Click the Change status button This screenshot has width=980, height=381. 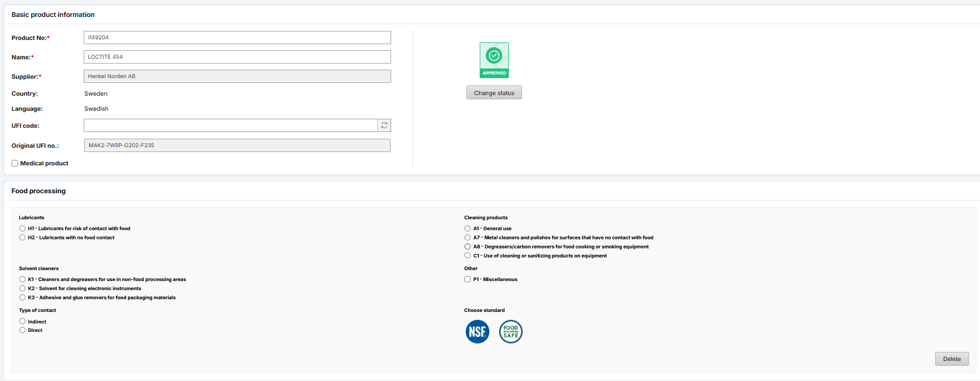[x=494, y=93]
